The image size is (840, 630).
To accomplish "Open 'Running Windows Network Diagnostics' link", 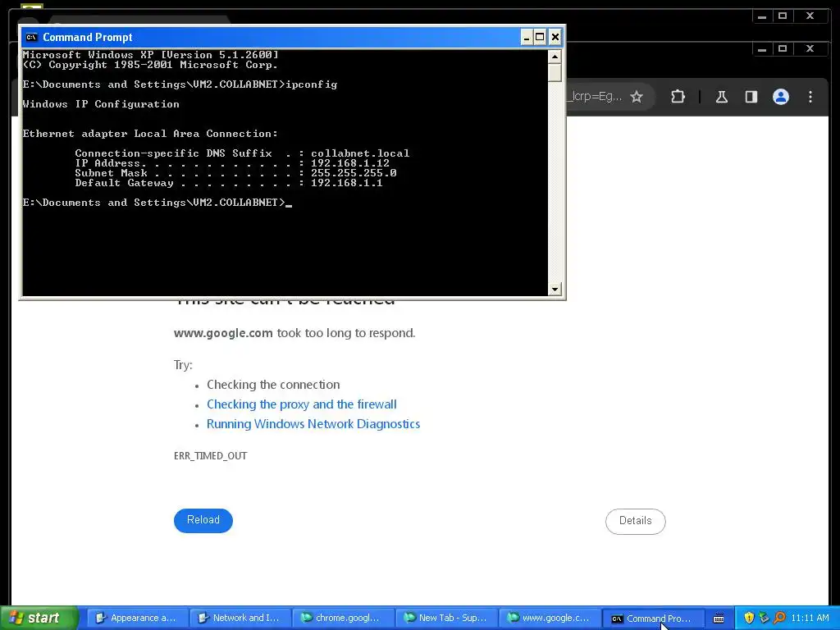I will (x=313, y=424).
